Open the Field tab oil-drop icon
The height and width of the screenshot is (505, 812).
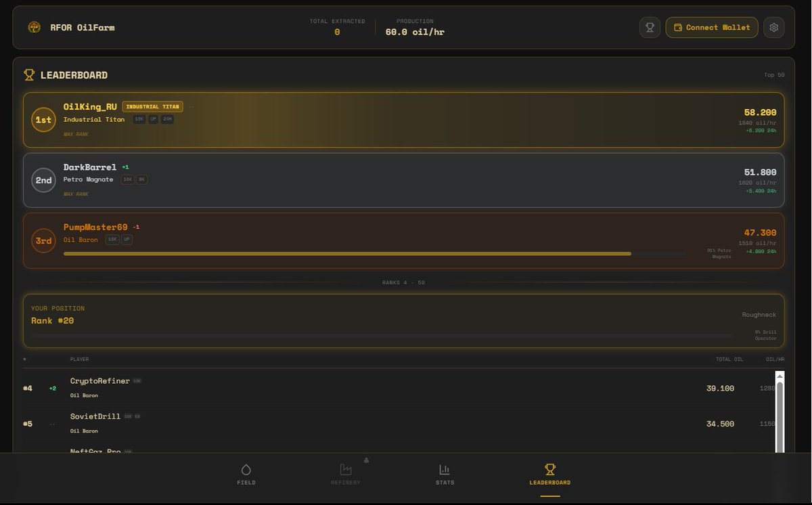point(246,470)
